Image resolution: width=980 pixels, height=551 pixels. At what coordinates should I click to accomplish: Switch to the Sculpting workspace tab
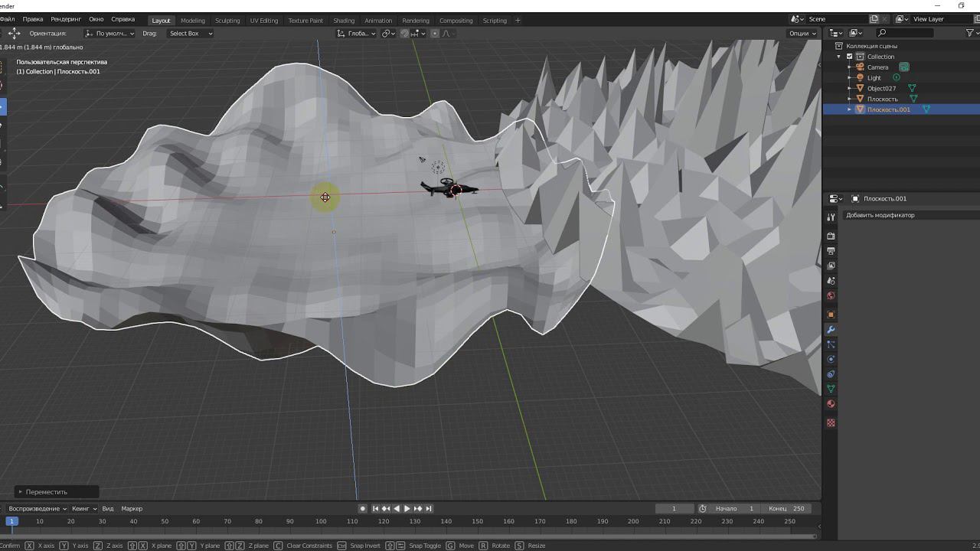click(x=227, y=21)
